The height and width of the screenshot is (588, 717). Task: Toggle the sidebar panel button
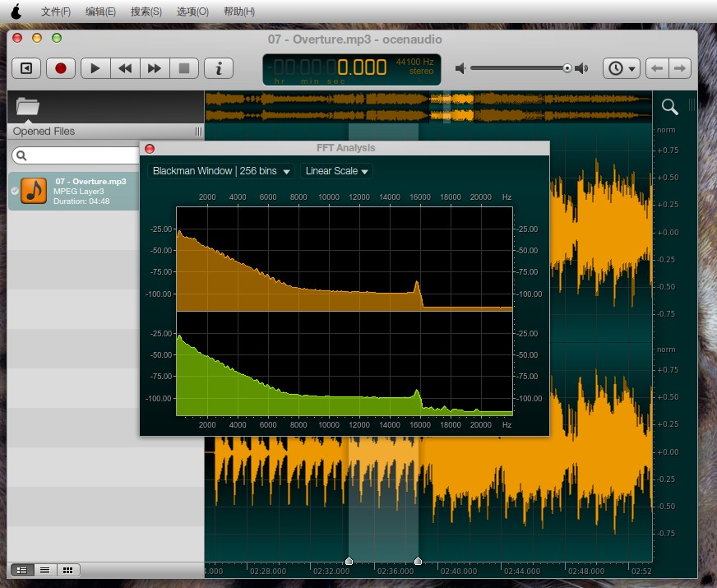click(26, 68)
